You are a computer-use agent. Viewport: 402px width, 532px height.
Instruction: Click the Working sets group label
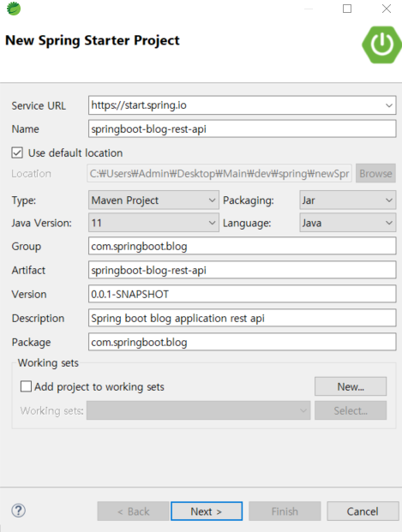[x=48, y=362]
